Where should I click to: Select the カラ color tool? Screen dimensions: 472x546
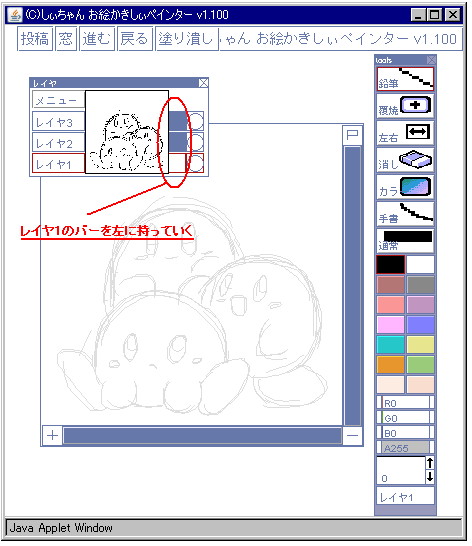[x=405, y=187]
